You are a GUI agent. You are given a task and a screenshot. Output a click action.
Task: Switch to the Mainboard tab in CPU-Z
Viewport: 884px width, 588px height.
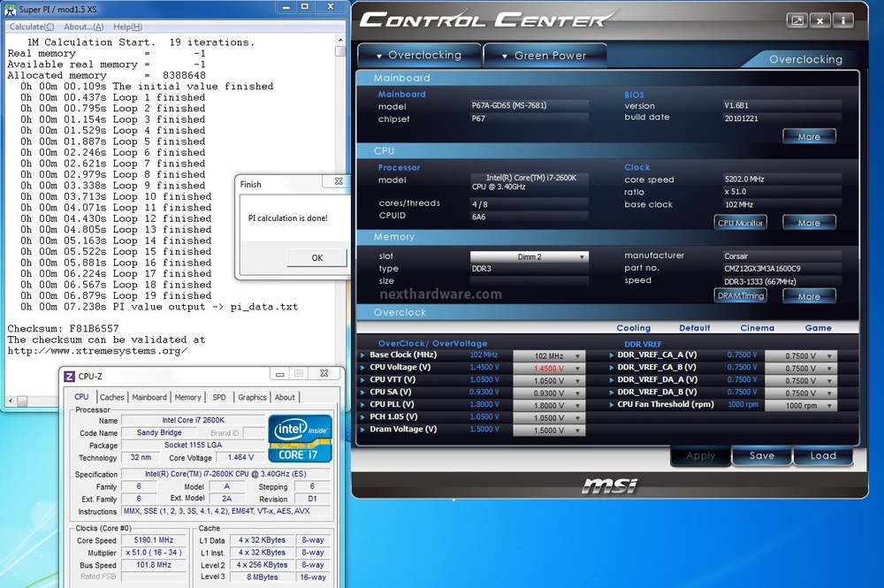pos(149,397)
